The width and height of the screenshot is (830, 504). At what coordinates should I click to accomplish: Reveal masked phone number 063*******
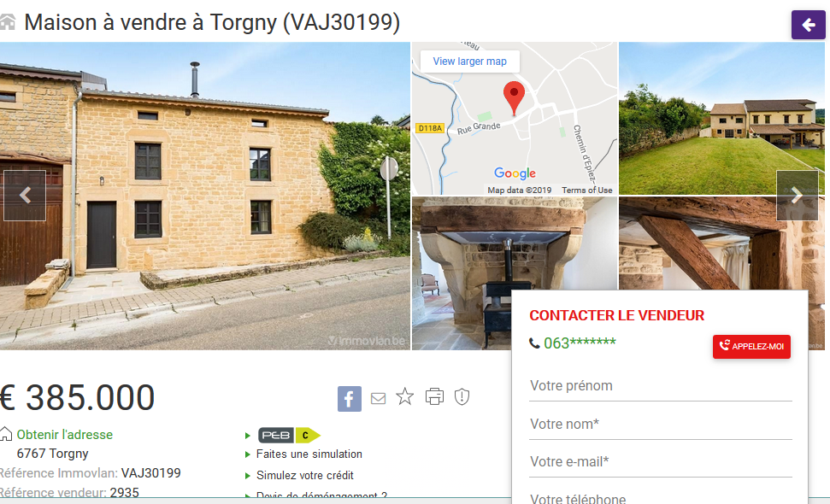[x=580, y=343]
